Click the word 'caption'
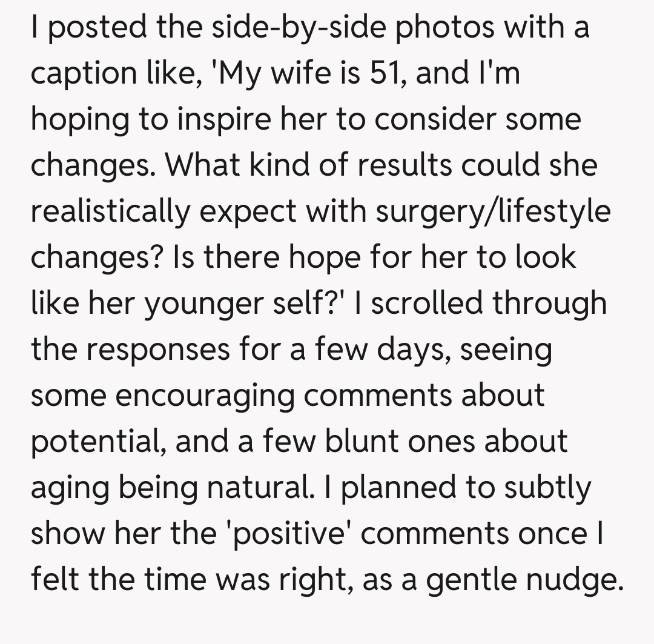The height and width of the screenshot is (644, 654). [82, 74]
